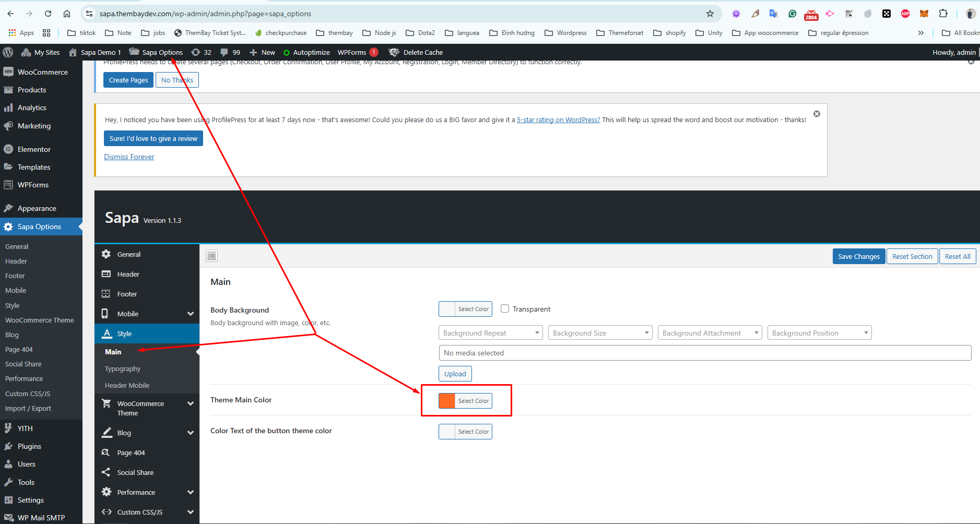Open WooCommerce Theme submenu in WordPress sidebar

pyautogui.click(x=40, y=320)
